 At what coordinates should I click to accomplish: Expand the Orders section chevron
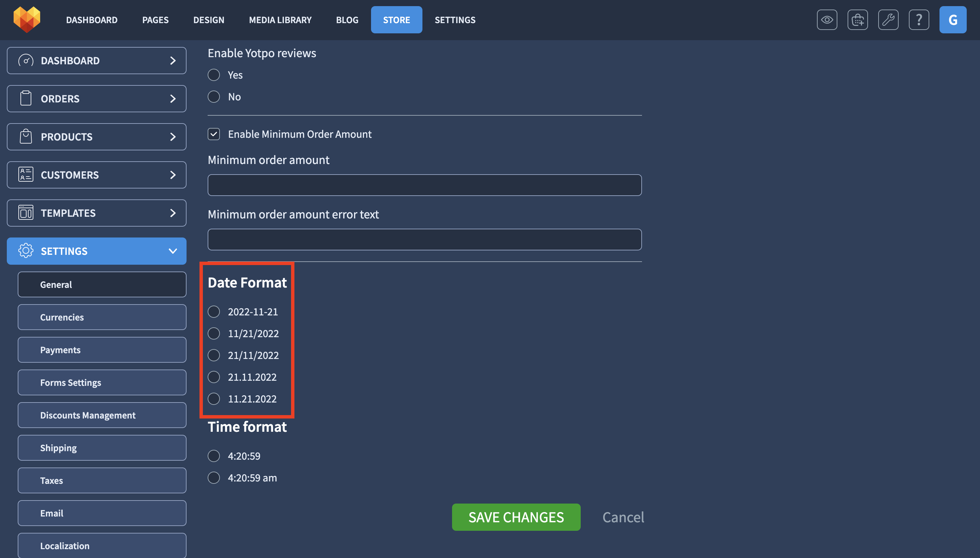click(x=173, y=98)
